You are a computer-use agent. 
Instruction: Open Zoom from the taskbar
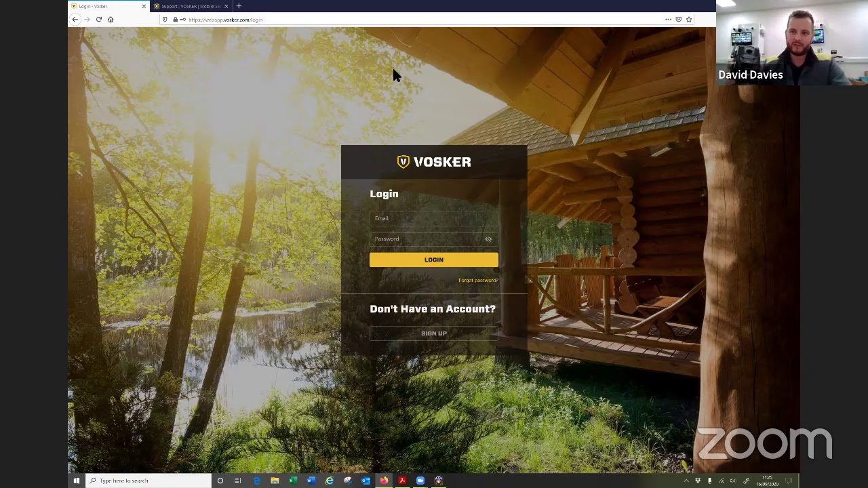point(420,481)
